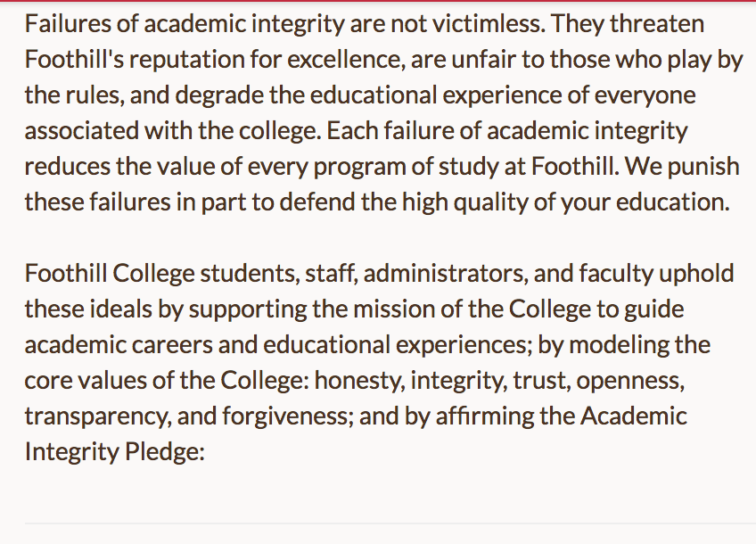
Task: Click the phrase "educational experience of everyone"
Action: tap(503, 95)
